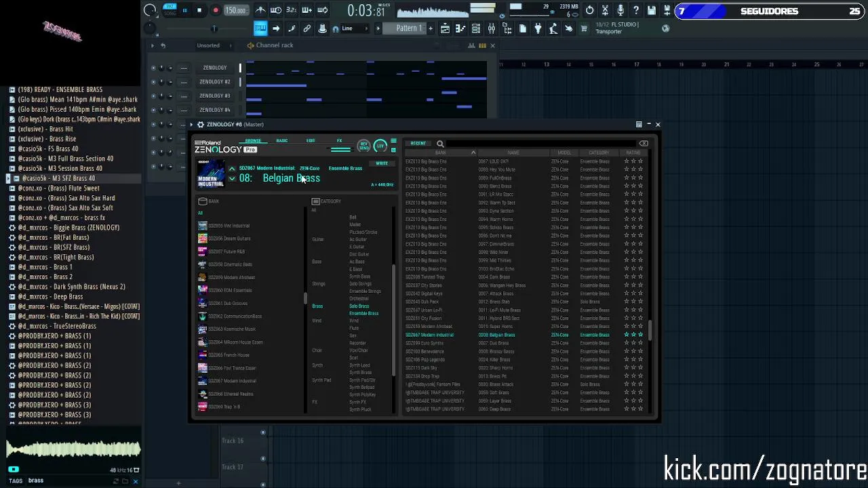Image resolution: width=868 pixels, height=488 pixels.
Task: Mute the ZENOLOGY #2 channel light
Action: click(153, 82)
